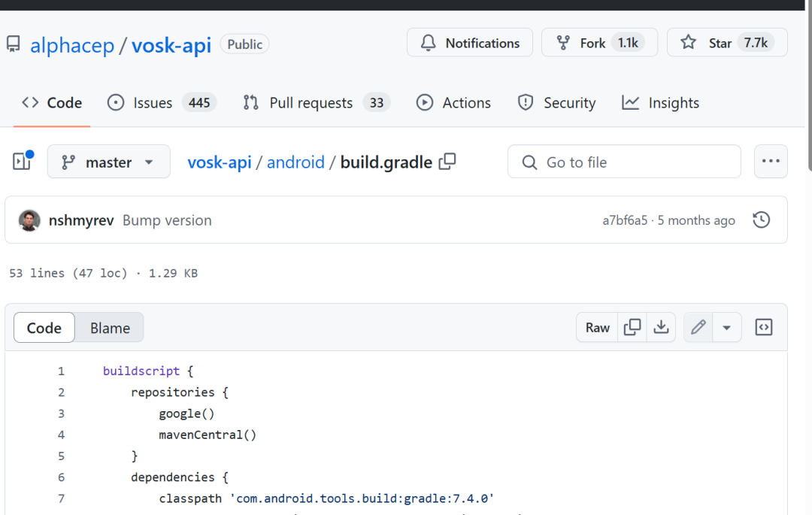Click the pencil edit file icon
Viewport: 812px width, 515px height.
point(698,327)
